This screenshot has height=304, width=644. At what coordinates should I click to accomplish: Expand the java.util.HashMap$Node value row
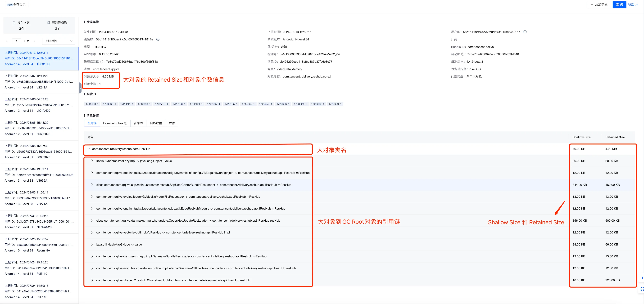pyautogui.click(x=92, y=244)
